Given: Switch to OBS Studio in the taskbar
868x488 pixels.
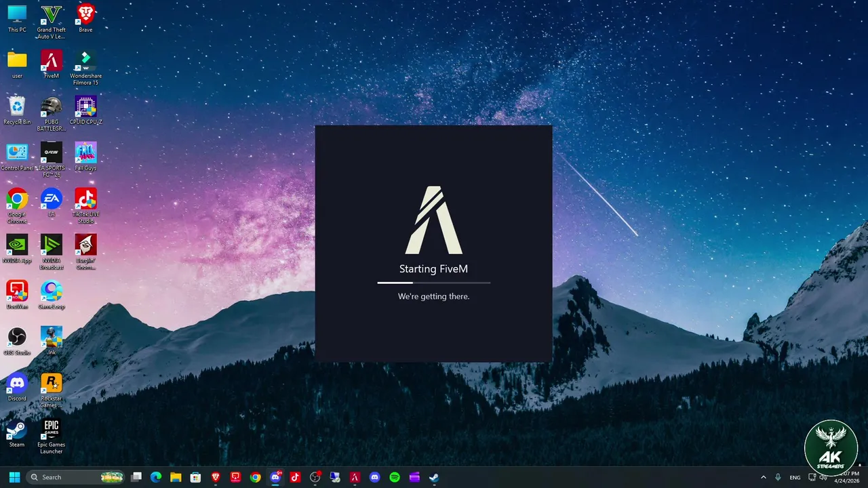Looking at the screenshot, I should 315,477.
